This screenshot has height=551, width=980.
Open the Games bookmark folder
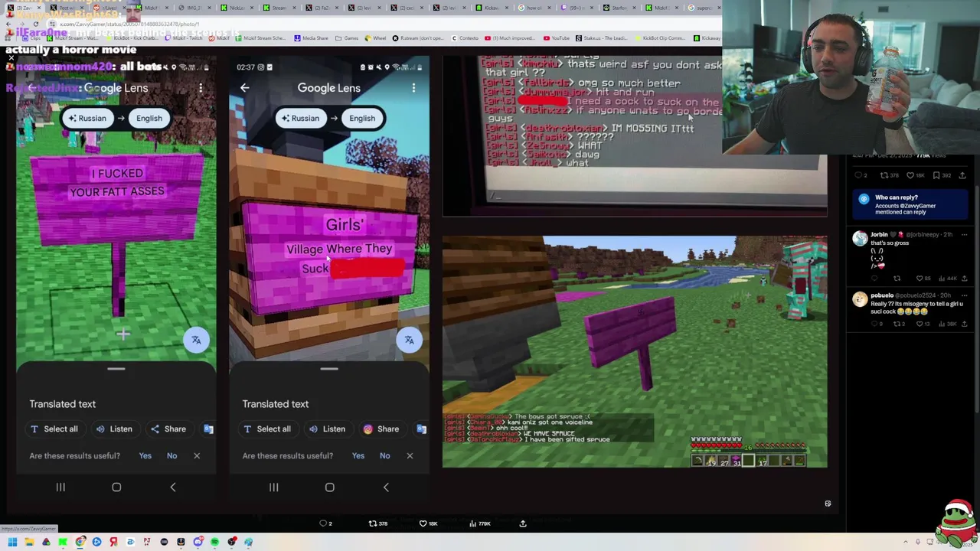[x=347, y=38]
